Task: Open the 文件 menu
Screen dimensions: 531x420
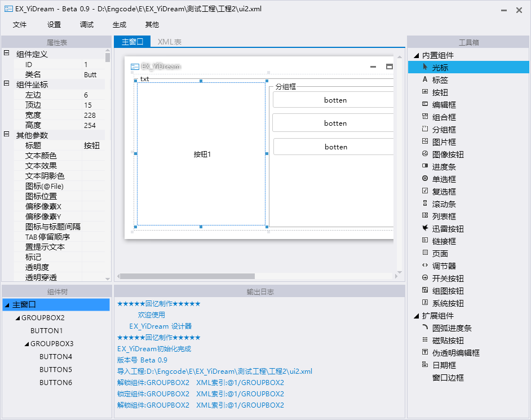Action: [x=20, y=25]
